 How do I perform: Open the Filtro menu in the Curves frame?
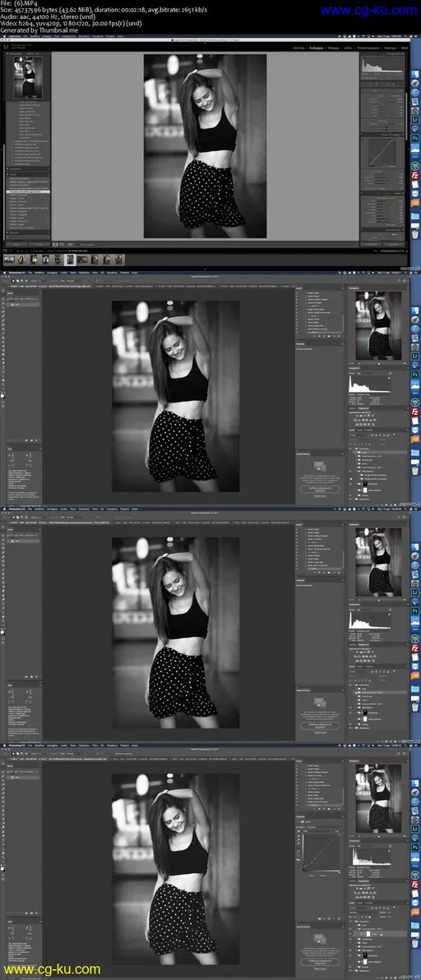[x=95, y=745]
